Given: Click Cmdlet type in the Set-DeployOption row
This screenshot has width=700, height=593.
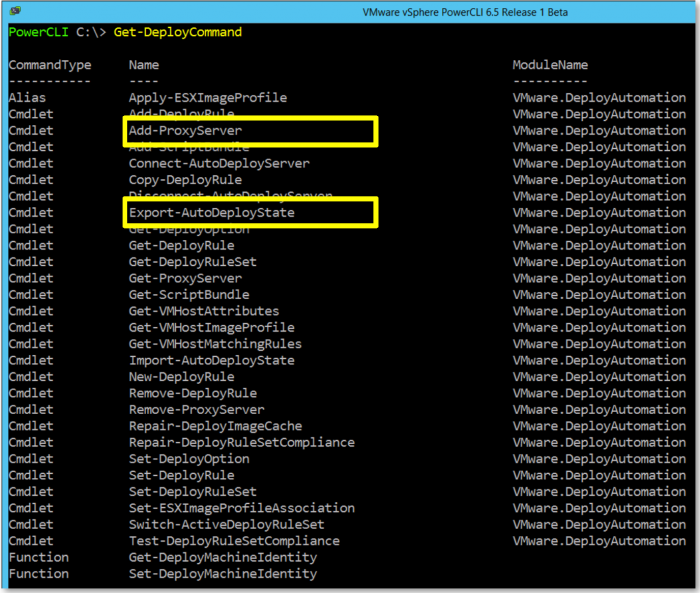Looking at the screenshot, I should pyautogui.click(x=31, y=459).
